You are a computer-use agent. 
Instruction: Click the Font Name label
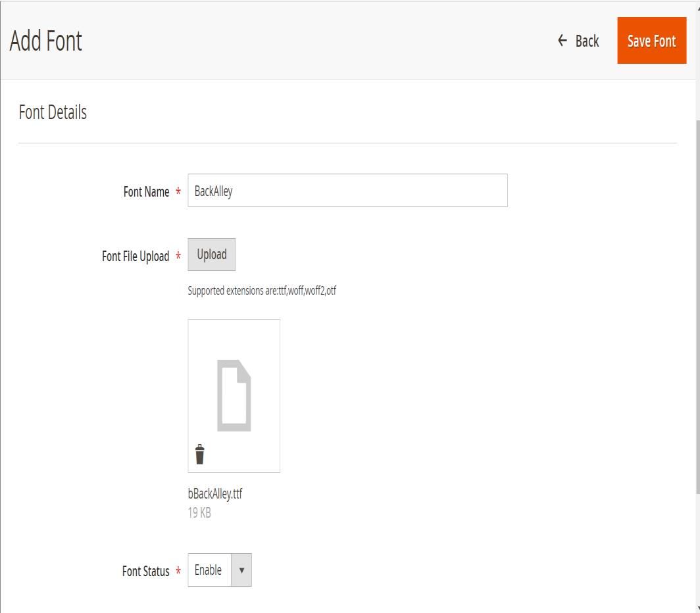(x=147, y=192)
